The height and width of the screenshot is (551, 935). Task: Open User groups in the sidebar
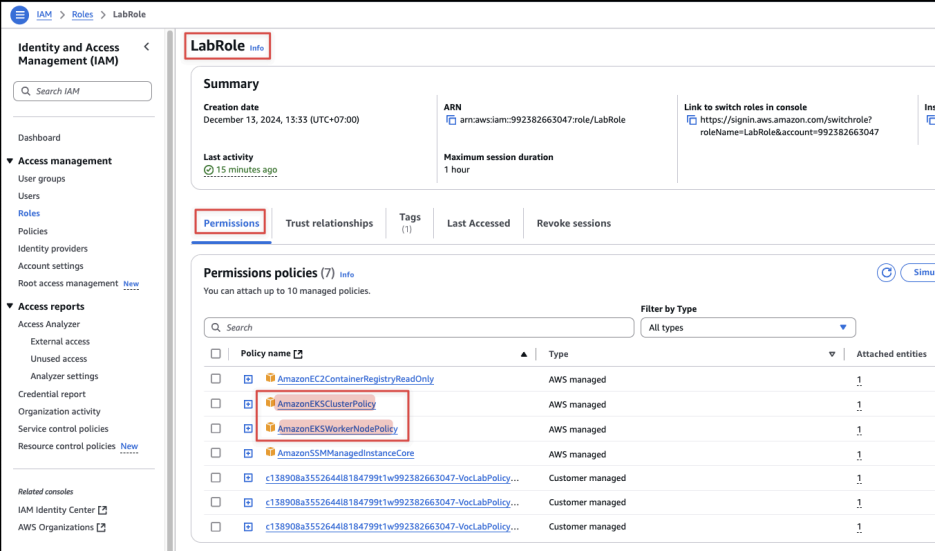pos(42,179)
